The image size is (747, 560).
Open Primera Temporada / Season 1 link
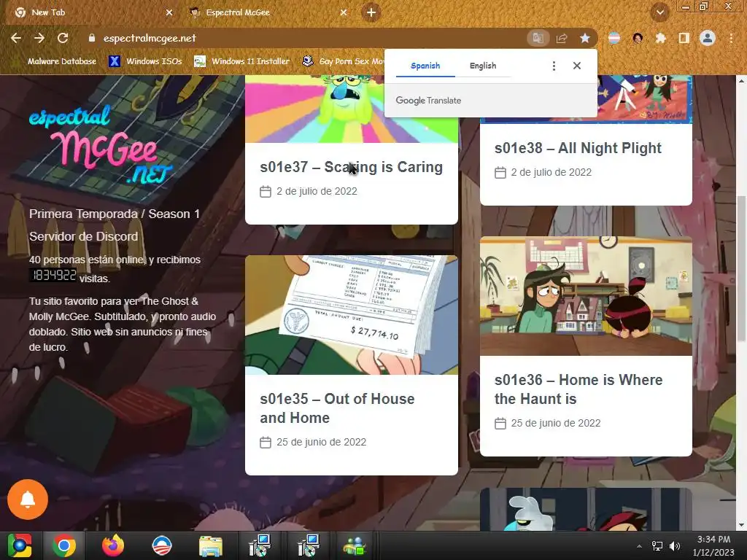tap(115, 214)
